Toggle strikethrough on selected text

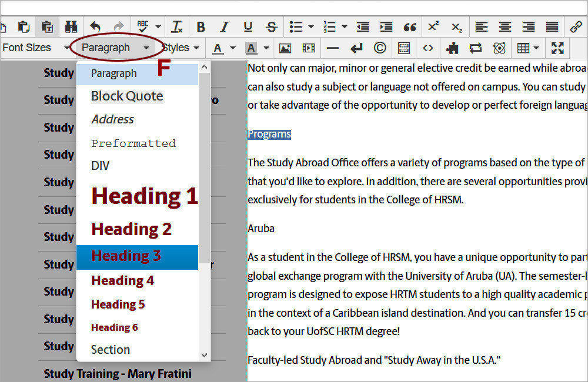pyautogui.click(x=271, y=26)
